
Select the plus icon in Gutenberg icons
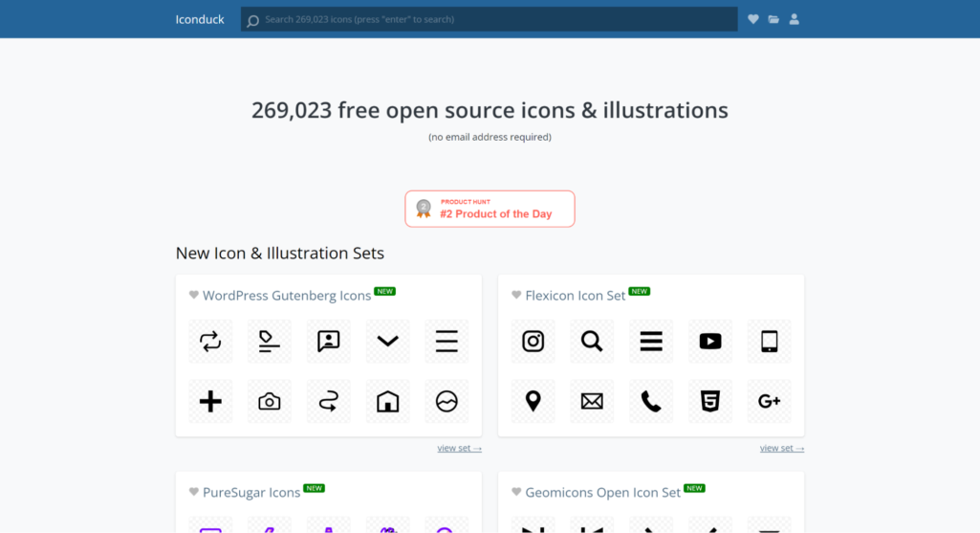coord(210,401)
